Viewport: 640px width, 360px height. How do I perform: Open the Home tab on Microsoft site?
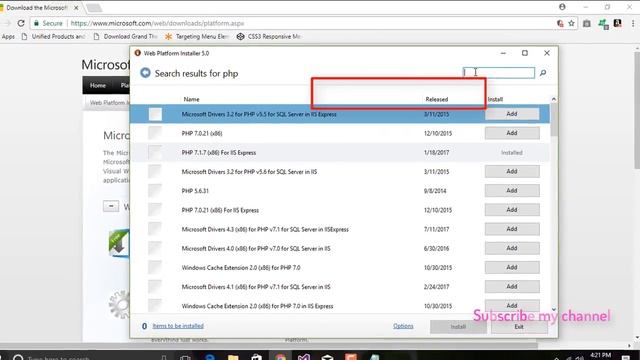(x=98, y=85)
